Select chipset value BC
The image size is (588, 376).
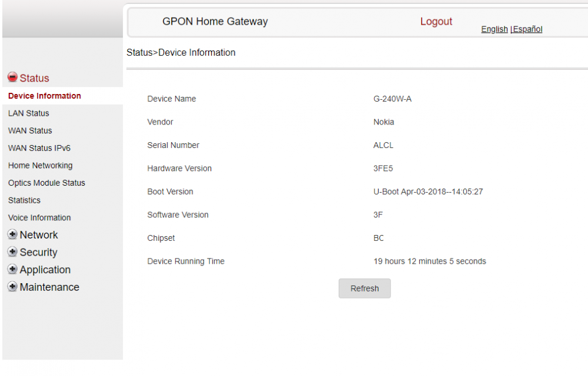379,238
